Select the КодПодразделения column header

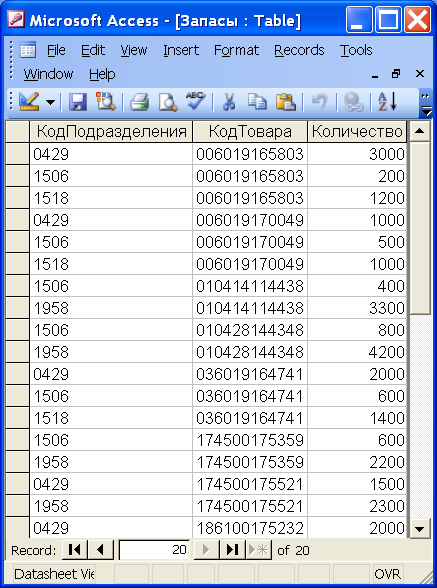111,132
